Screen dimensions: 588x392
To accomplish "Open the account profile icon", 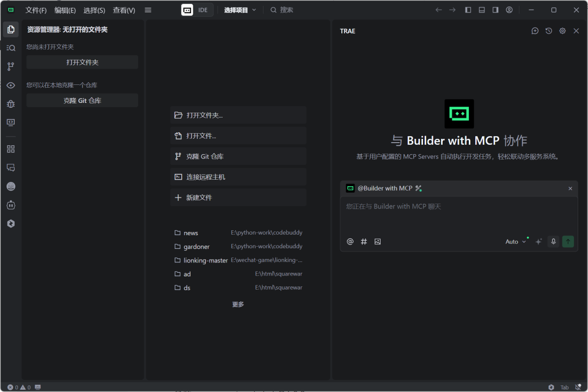I will pyautogui.click(x=509, y=10).
